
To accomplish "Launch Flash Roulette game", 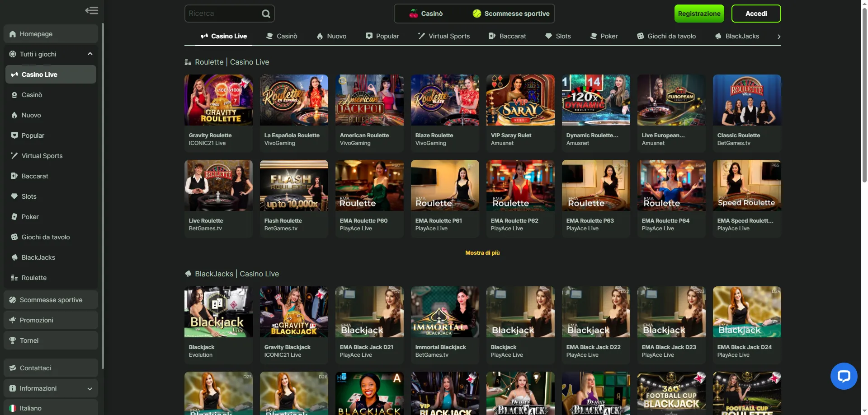I will pos(294,185).
